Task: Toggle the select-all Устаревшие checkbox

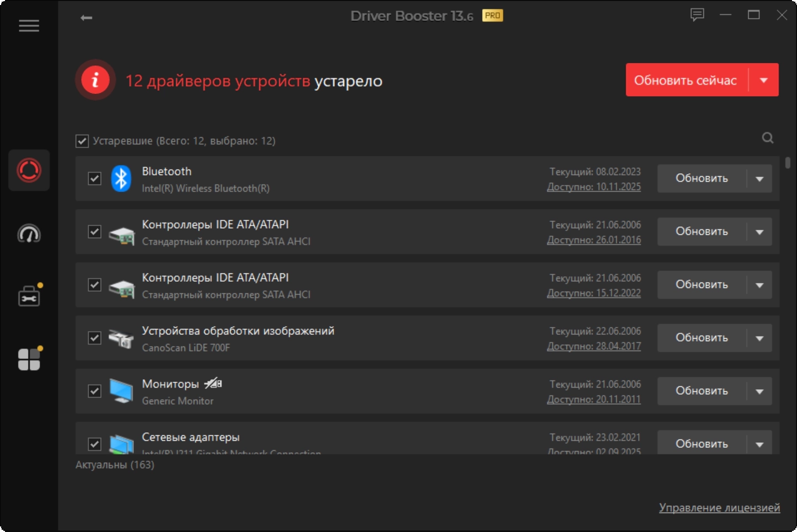Action: [x=82, y=141]
